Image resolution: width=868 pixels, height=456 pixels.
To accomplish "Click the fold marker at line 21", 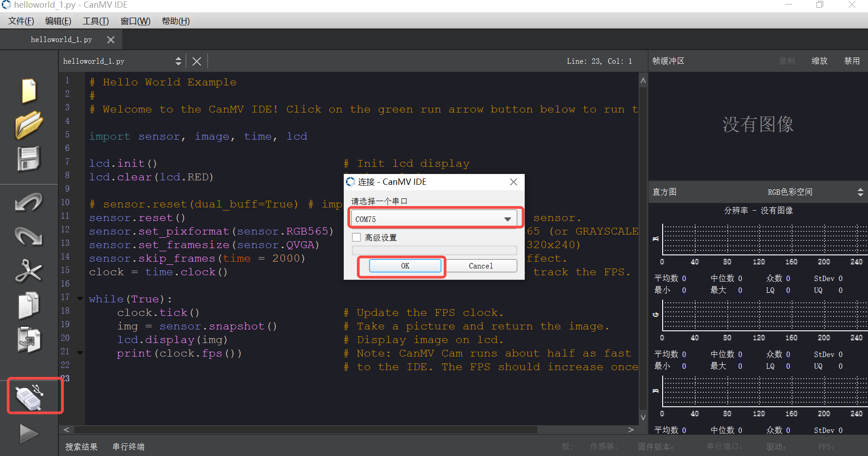I will pos(80,353).
